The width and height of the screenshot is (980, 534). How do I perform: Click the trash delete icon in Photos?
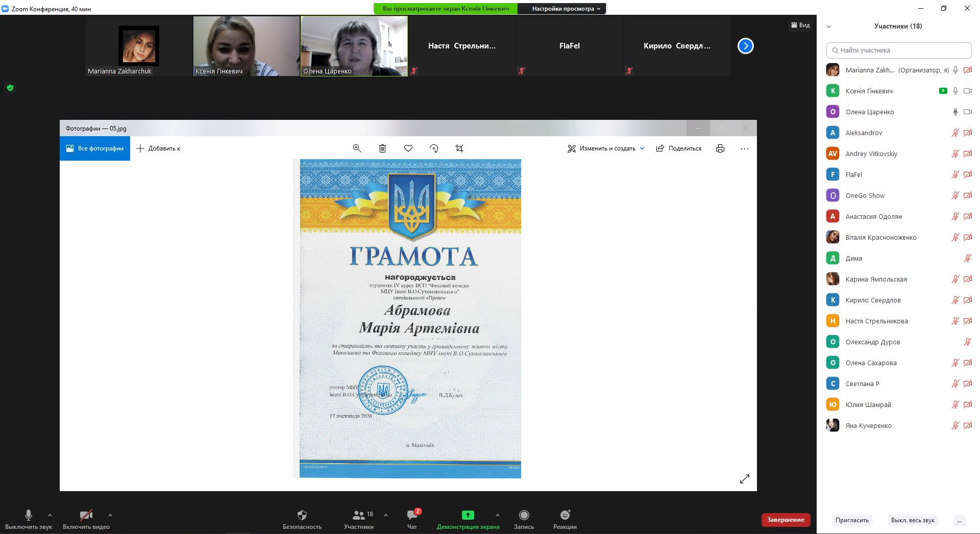click(382, 148)
